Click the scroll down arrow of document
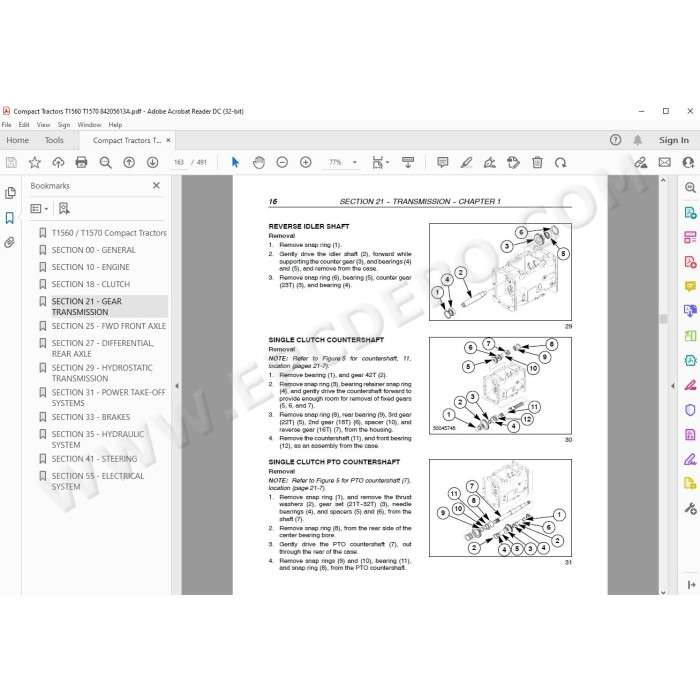Image resolution: width=700 pixels, height=700 pixels. [663, 592]
